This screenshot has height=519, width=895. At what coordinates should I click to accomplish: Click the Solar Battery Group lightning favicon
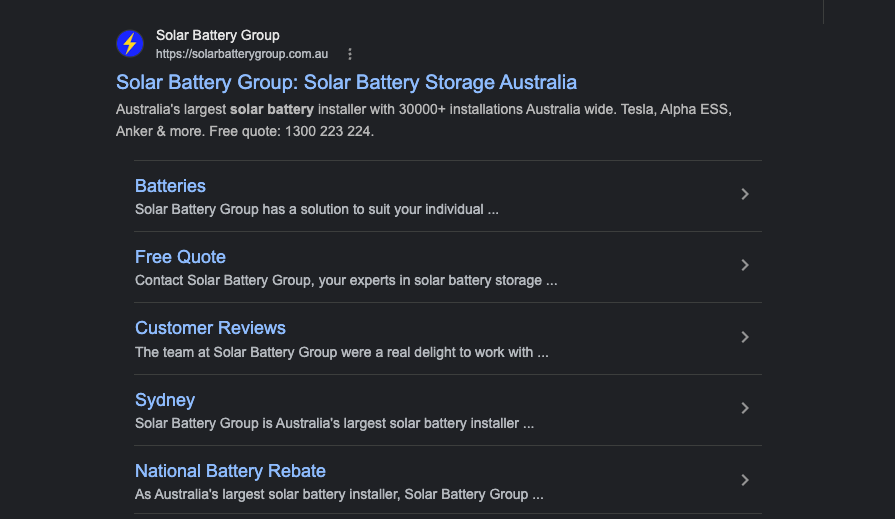click(130, 43)
